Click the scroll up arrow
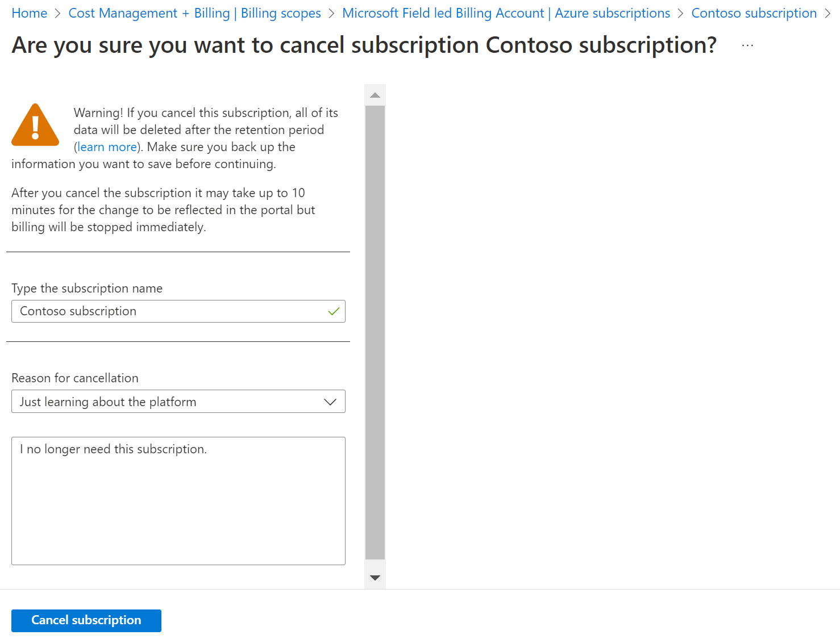This screenshot has height=639, width=840. pyautogui.click(x=375, y=95)
